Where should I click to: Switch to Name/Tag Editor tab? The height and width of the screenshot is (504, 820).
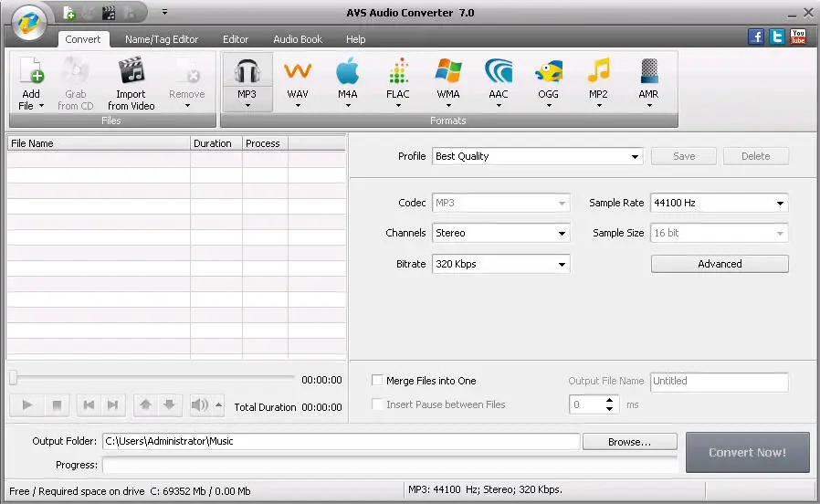pos(162,39)
